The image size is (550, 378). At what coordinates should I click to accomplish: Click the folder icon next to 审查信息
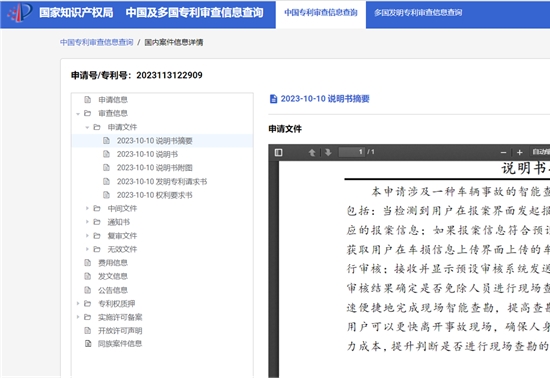pyautogui.click(x=88, y=114)
